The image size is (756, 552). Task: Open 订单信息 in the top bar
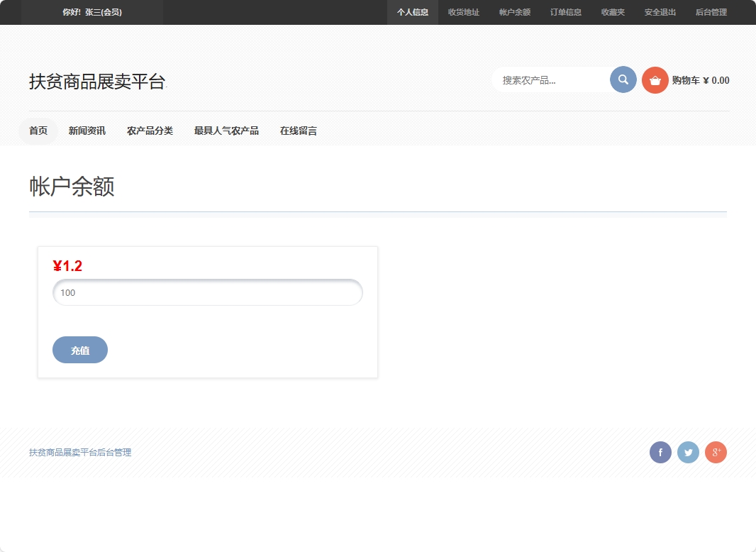click(565, 12)
